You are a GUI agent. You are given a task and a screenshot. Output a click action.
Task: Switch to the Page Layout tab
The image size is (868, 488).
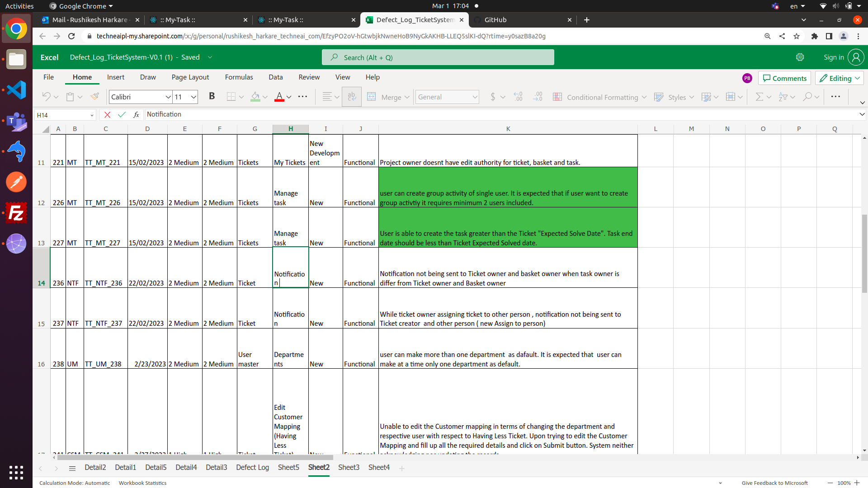point(190,77)
